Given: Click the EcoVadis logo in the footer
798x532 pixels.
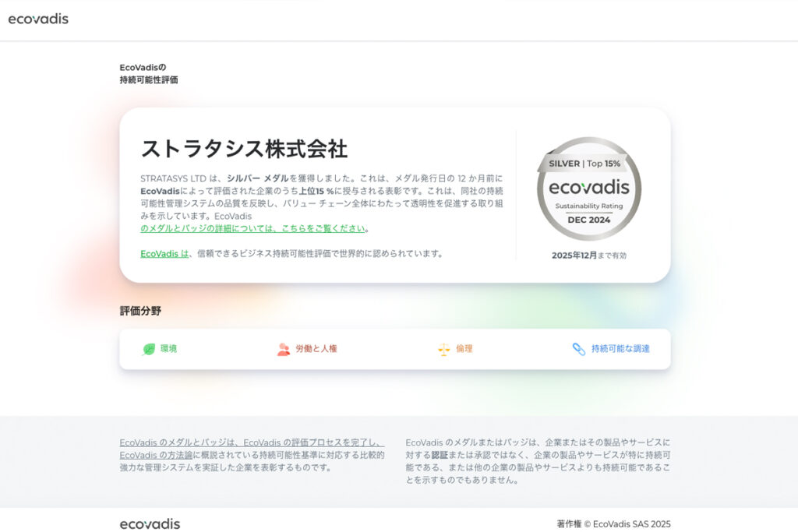Looking at the screenshot, I should pos(150,524).
